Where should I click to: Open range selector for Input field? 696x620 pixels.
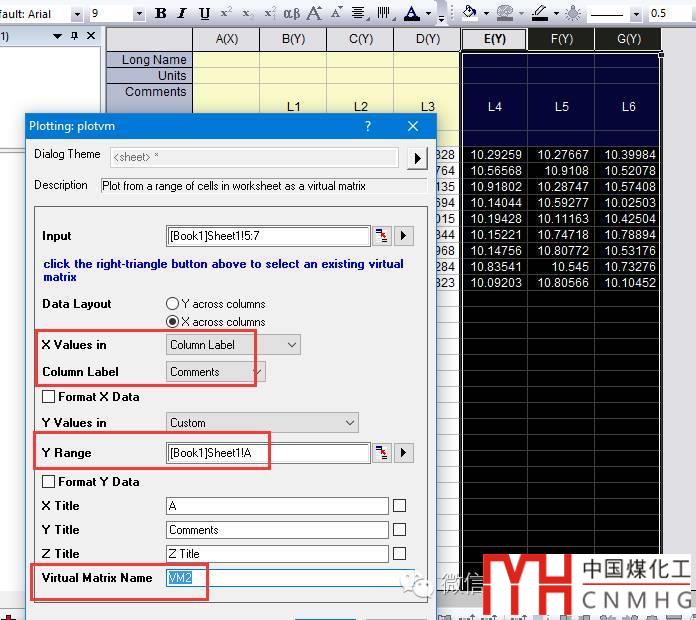click(x=382, y=236)
